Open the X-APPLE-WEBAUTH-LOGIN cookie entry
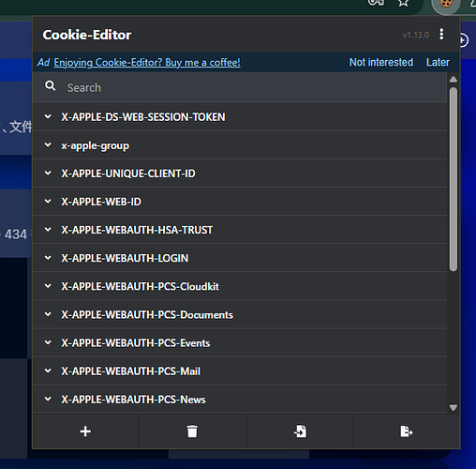This screenshot has height=469, width=476. coord(240,258)
